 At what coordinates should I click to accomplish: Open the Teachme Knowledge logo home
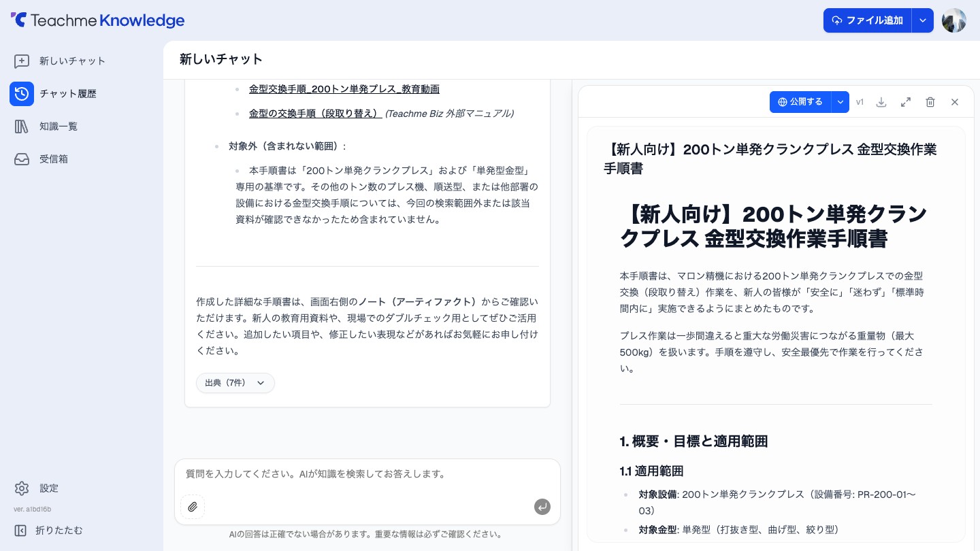pos(97,20)
